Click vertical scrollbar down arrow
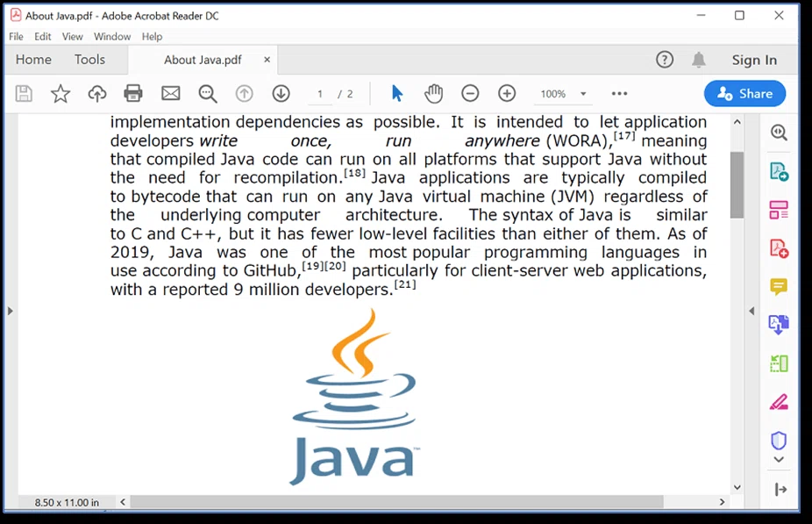The width and height of the screenshot is (812, 524). [x=737, y=487]
